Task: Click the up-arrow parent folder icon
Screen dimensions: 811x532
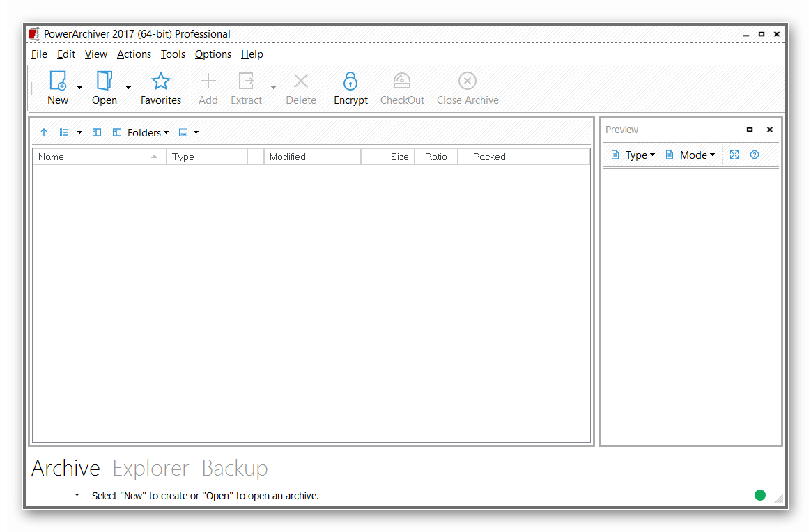Action: (44, 132)
